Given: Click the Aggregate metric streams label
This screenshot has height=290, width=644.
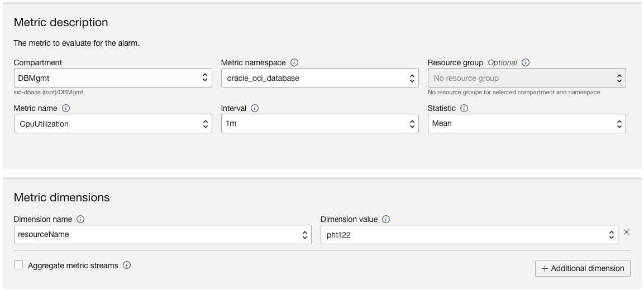Looking at the screenshot, I should (x=73, y=266).
